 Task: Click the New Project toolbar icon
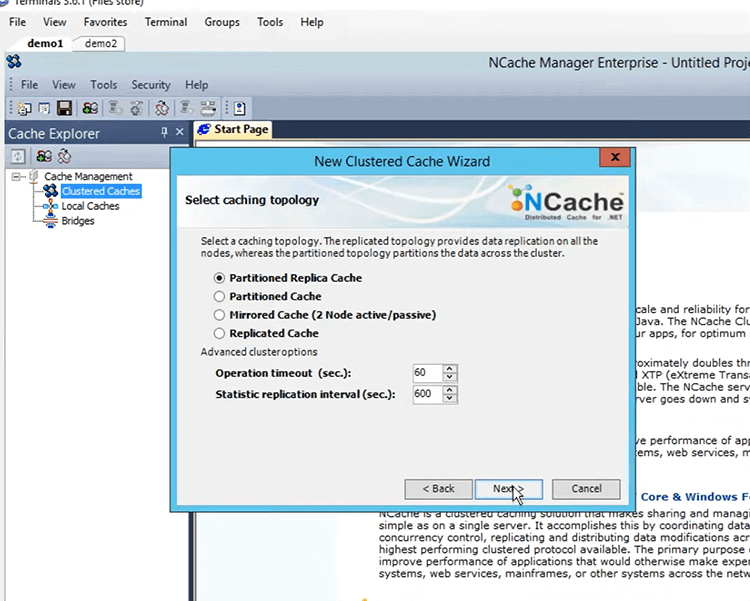pyautogui.click(x=24, y=109)
